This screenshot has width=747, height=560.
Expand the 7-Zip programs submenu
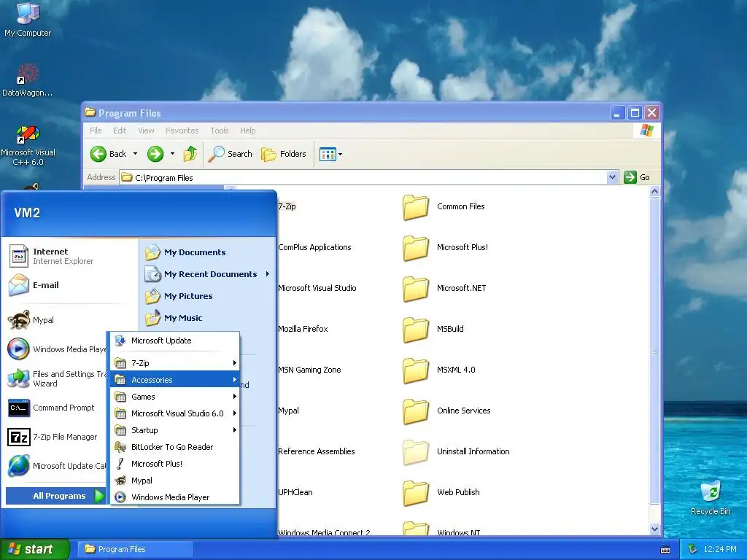click(175, 363)
